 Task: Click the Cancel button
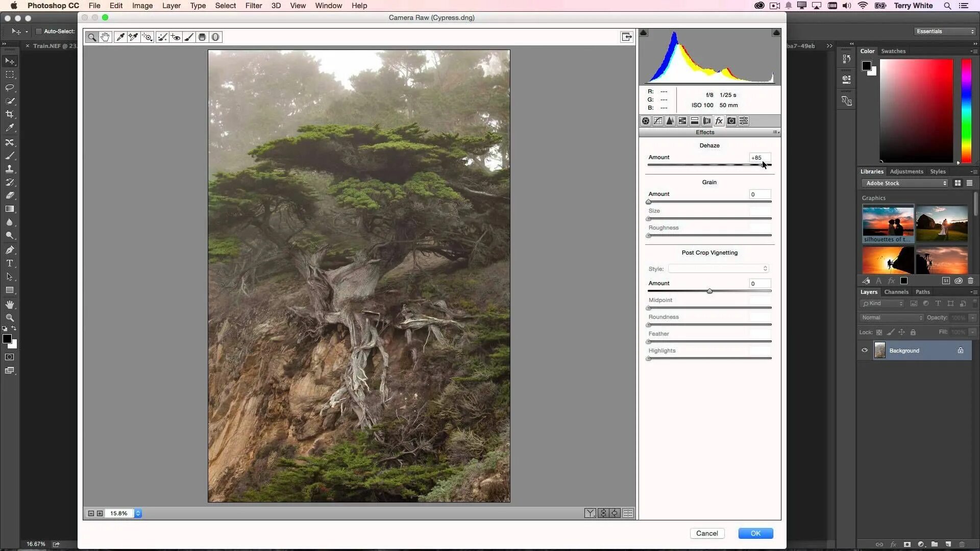tap(707, 533)
